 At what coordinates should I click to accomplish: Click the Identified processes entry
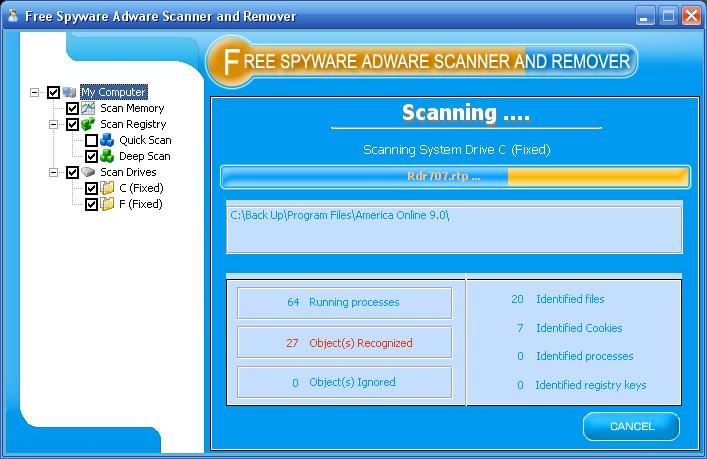[575, 356]
